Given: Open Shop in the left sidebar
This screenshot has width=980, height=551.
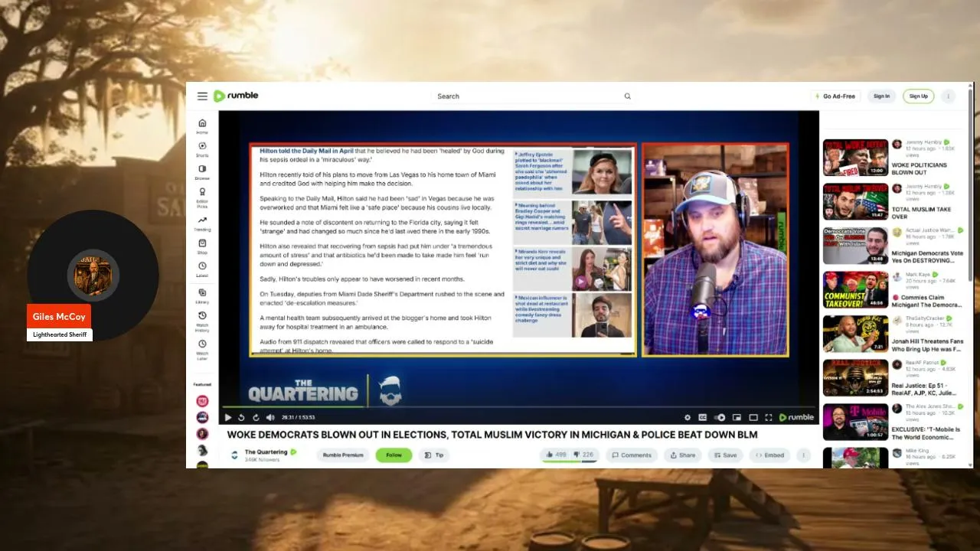Looking at the screenshot, I should (x=202, y=246).
